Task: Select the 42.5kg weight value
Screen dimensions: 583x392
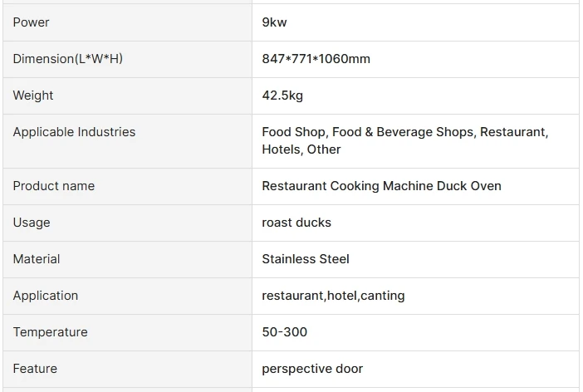Action: pyautogui.click(x=282, y=96)
